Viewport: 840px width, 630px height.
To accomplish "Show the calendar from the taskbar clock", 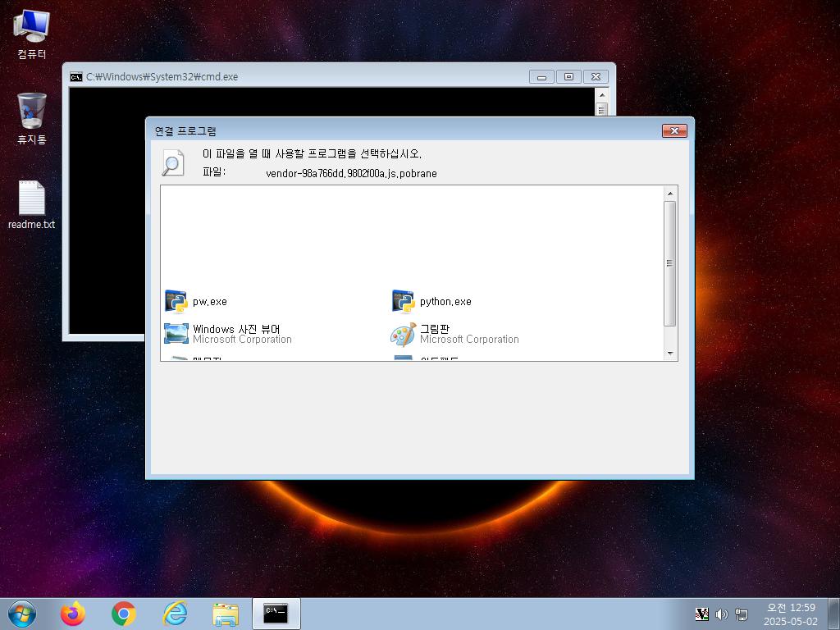I will tap(791, 614).
